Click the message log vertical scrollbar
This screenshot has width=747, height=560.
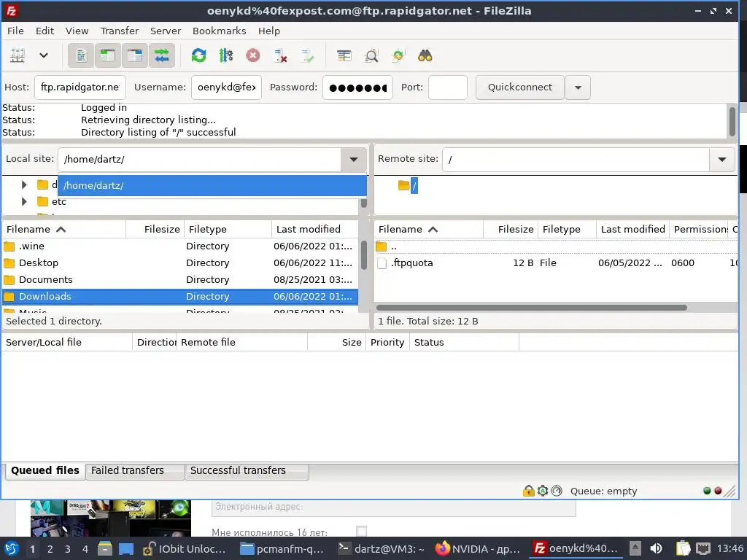click(732, 121)
